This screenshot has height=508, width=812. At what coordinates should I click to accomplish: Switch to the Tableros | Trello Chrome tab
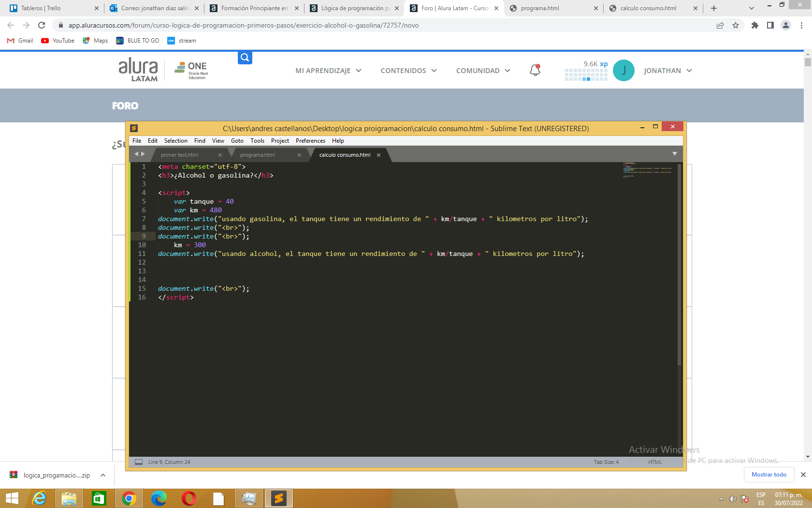coord(53,8)
